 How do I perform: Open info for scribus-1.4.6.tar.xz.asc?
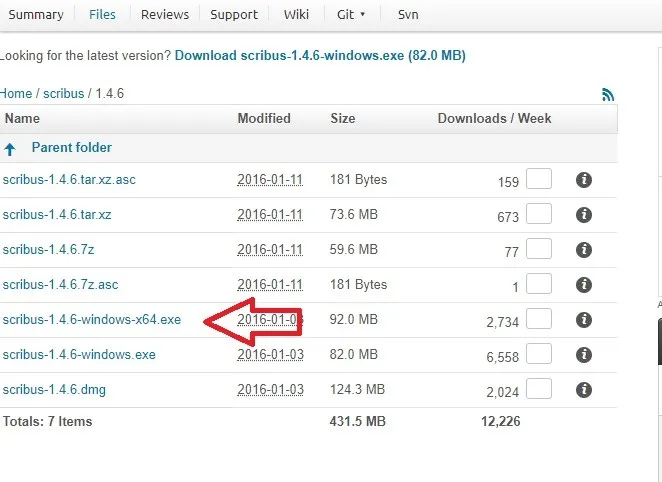pyautogui.click(x=583, y=180)
